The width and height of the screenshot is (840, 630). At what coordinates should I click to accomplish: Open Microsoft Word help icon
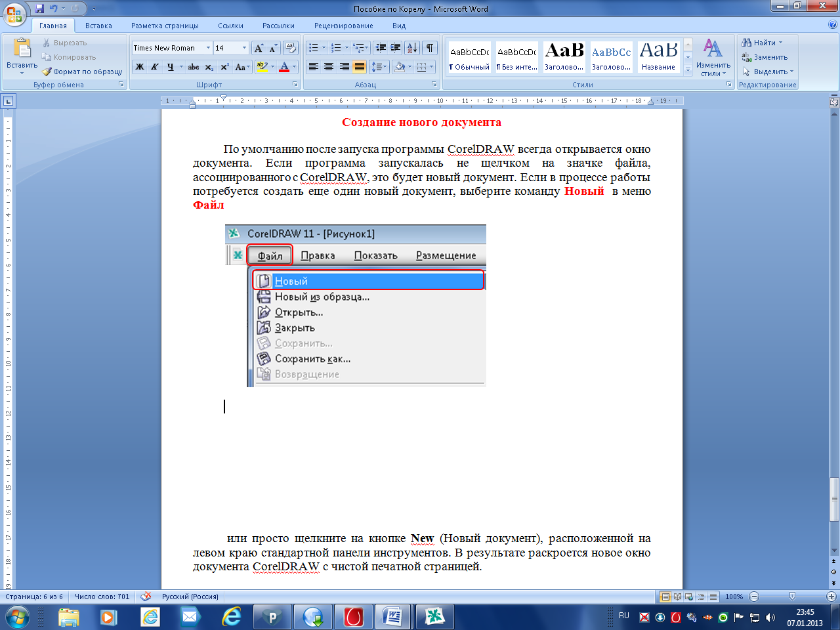tap(833, 25)
